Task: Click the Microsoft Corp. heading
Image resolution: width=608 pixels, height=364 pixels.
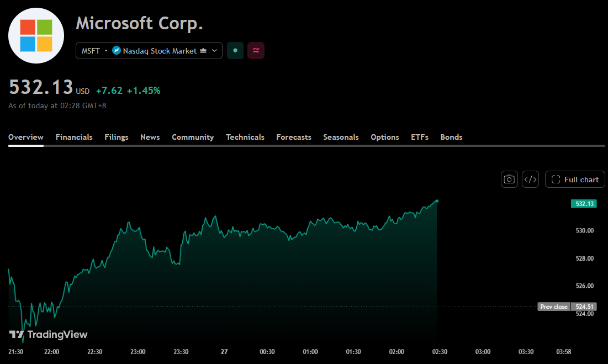Action: pos(140,23)
